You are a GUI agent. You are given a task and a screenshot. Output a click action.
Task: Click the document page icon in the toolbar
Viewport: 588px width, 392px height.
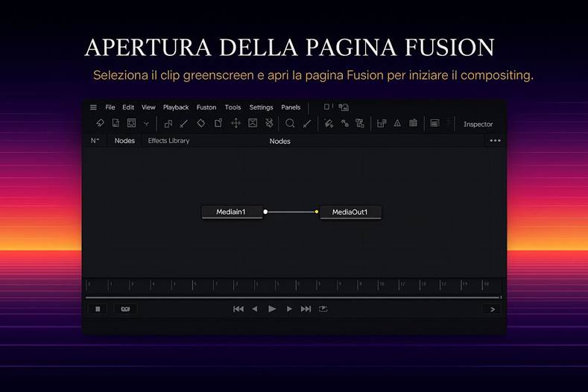click(x=116, y=123)
